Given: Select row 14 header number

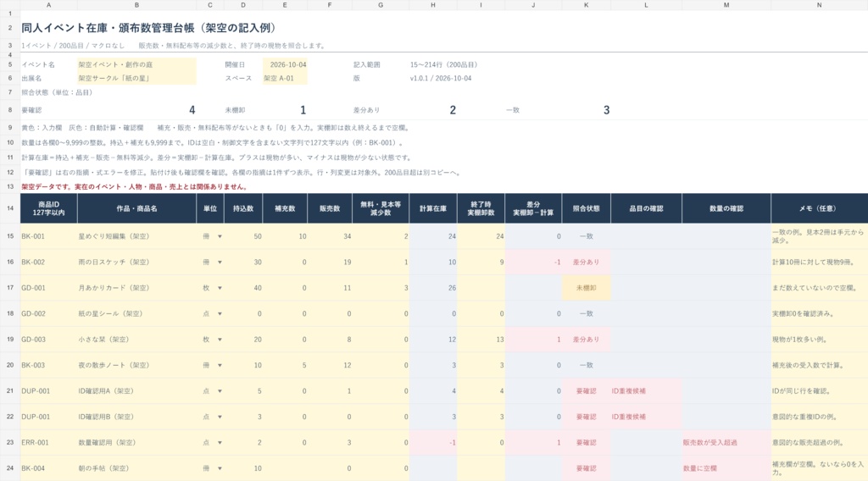Looking at the screenshot, I should pyautogui.click(x=10, y=208).
